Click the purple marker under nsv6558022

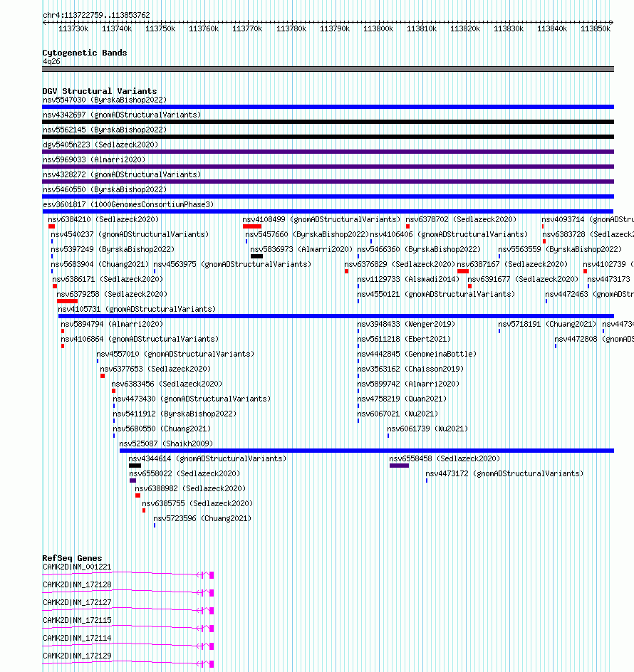[x=132, y=481]
